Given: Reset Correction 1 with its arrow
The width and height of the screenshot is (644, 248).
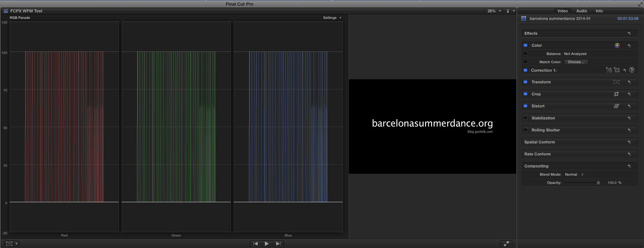Looking at the screenshot, I should pos(624,70).
